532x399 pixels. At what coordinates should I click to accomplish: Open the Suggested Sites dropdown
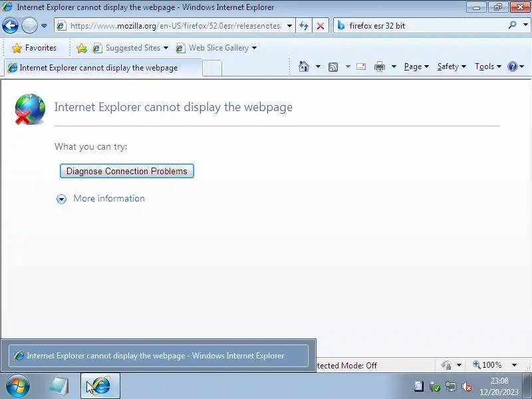(130, 48)
